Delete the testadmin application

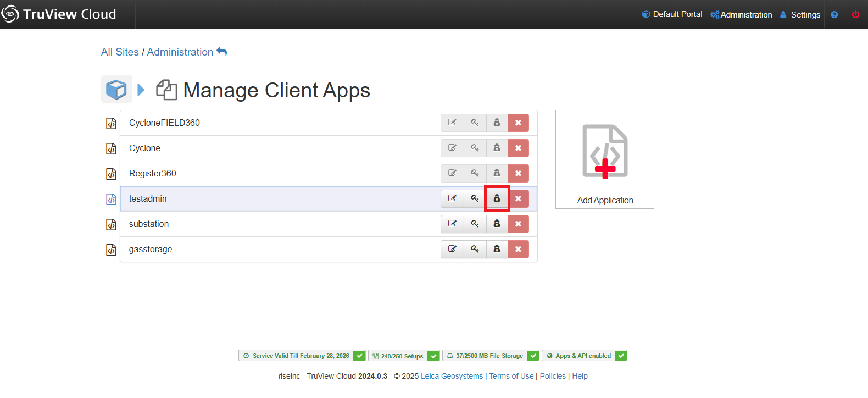click(x=518, y=198)
